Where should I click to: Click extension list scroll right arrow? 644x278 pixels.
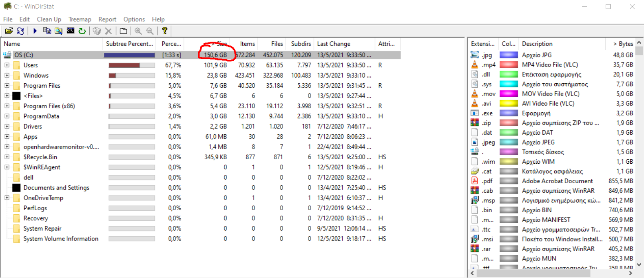pyautogui.click(x=631, y=273)
